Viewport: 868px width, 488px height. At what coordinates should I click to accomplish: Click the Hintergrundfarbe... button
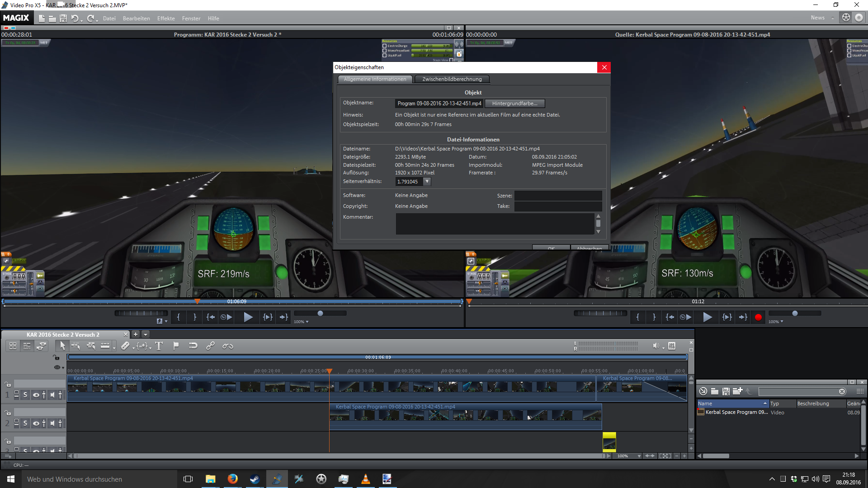coord(514,103)
